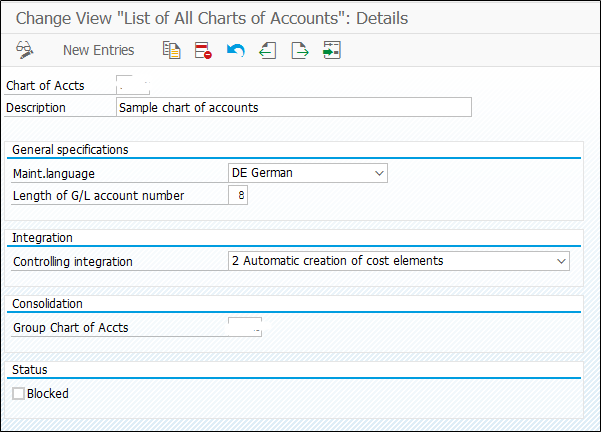601x432 pixels.
Task: Click the blue Undo change arrow
Action: [235, 50]
